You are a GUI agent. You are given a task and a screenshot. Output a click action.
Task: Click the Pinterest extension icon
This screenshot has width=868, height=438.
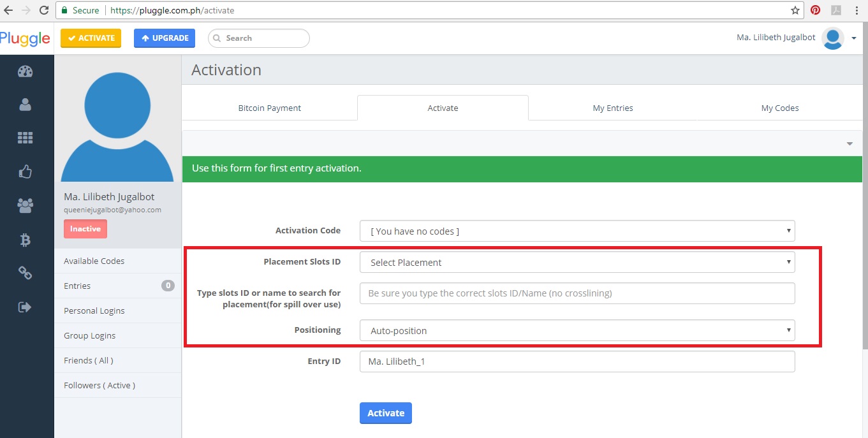click(x=815, y=10)
